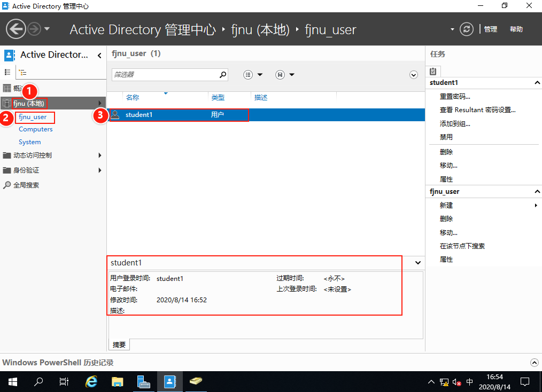The image size is (542, 392).
Task: Open the breadcrumb path dropdown arrow
Action: pyautogui.click(x=452, y=29)
